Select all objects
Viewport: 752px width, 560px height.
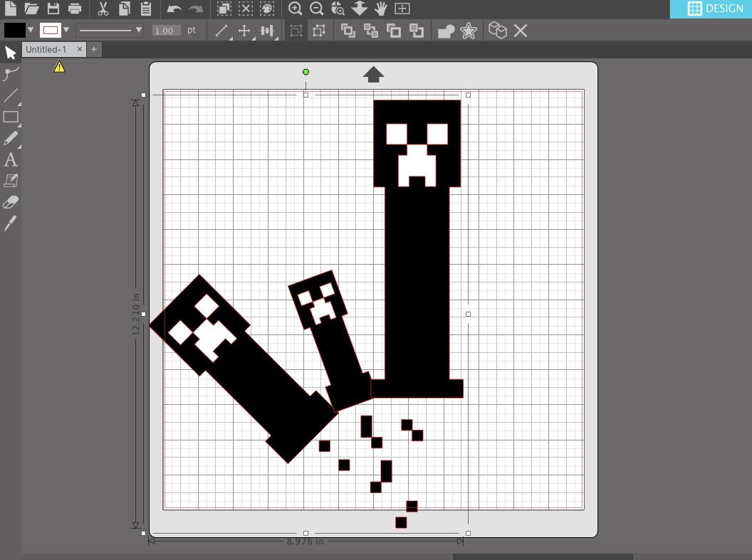click(224, 8)
